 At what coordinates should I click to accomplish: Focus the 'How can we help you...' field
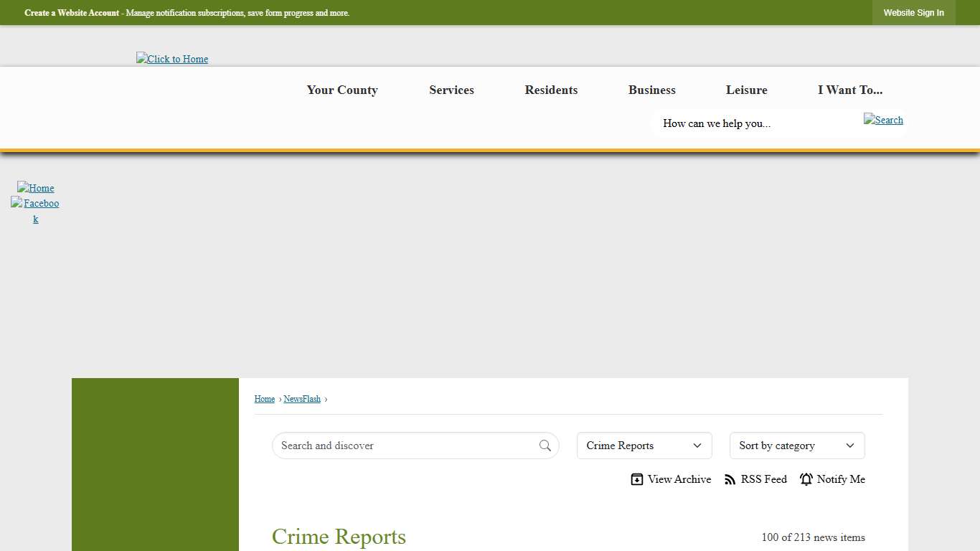pos(753,123)
